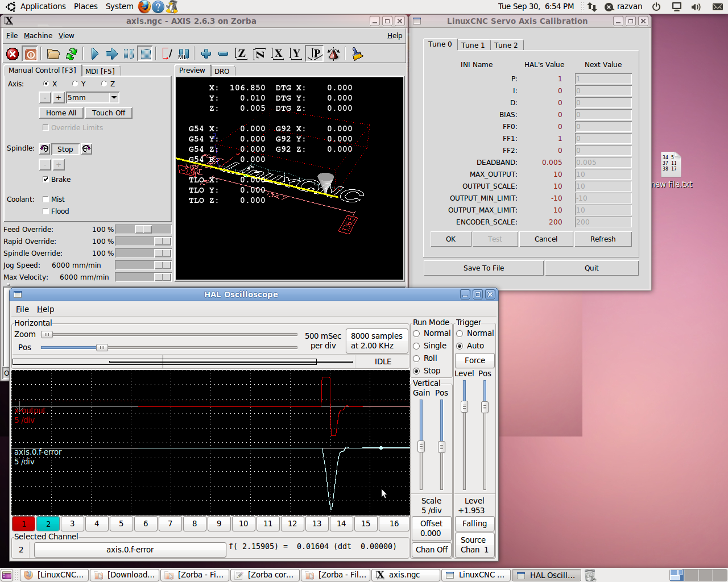Zoom in with the plus icon
The height and width of the screenshot is (582, 728).
point(206,54)
